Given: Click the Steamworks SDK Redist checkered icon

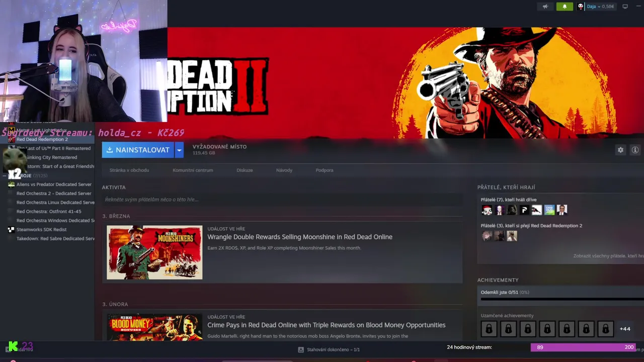Looking at the screenshot, I should (x=11, y=230).
